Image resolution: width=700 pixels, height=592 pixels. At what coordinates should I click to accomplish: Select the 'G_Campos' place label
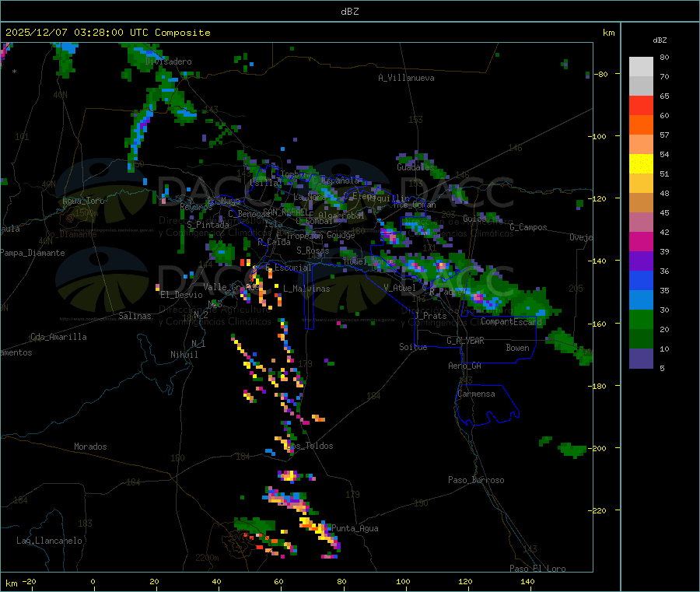tap(528, 227)
